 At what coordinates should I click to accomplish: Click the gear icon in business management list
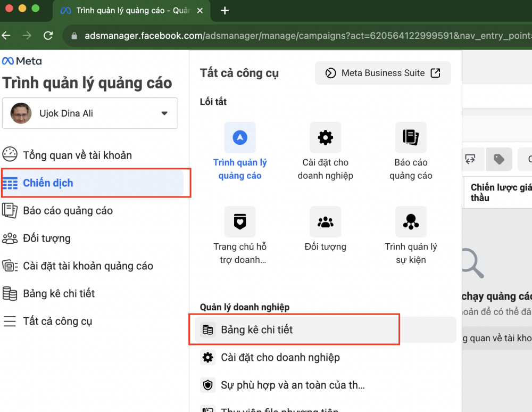tap(207, 357)
